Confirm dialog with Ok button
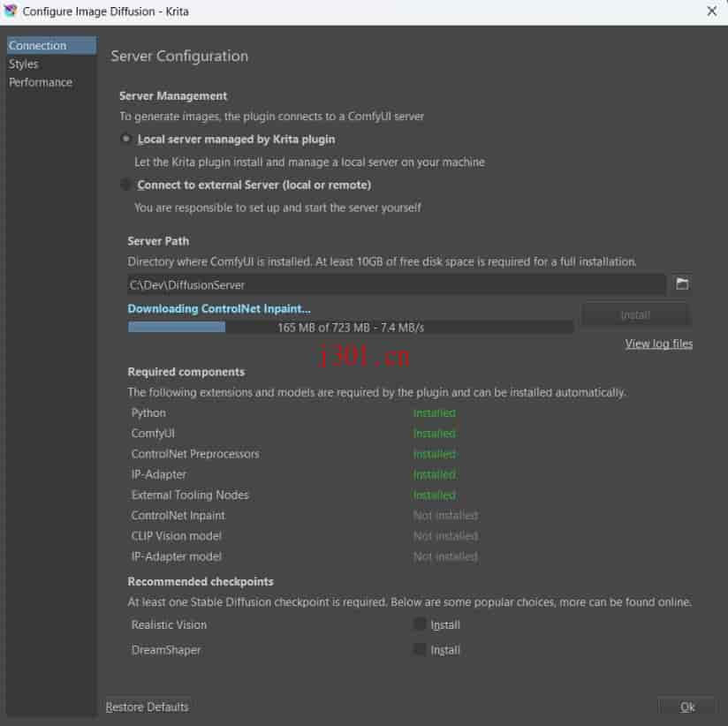The width and height of the screenshot is (728, 726). click(686, 707)
